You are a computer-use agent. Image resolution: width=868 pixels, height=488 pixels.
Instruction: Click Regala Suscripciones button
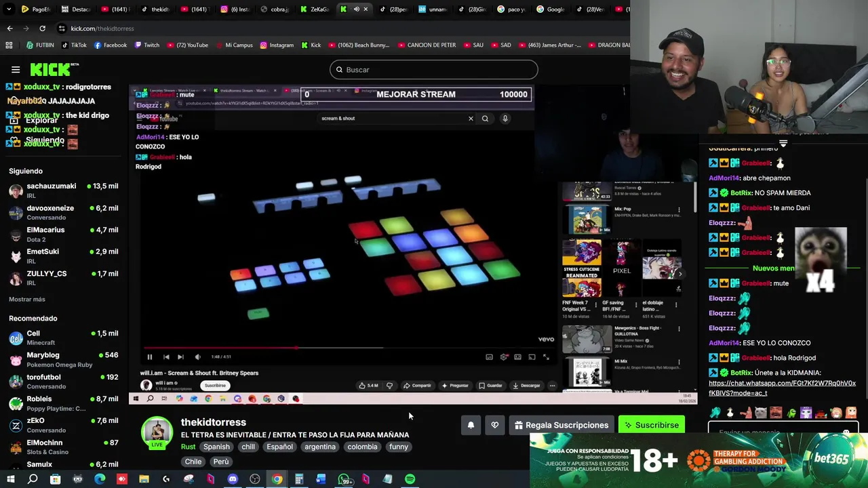(561, 425)
